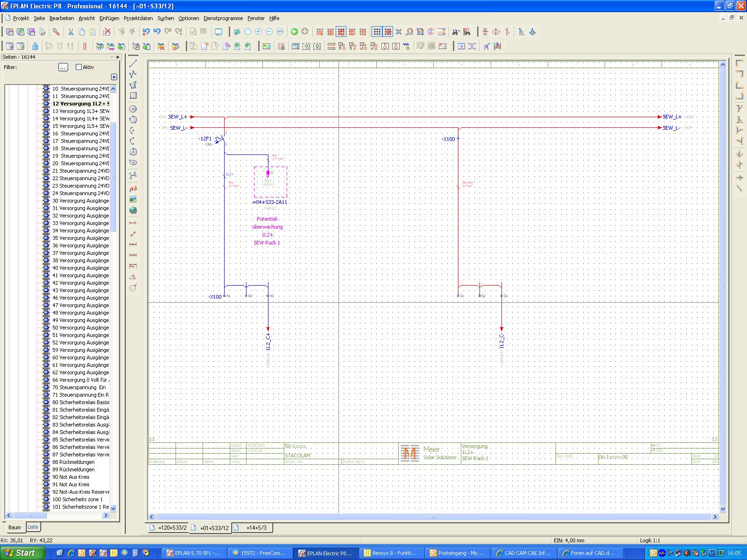Open Seiten panel dropdown arrow
This screenshot has height=560, width=747.
[x=112, y=57]
